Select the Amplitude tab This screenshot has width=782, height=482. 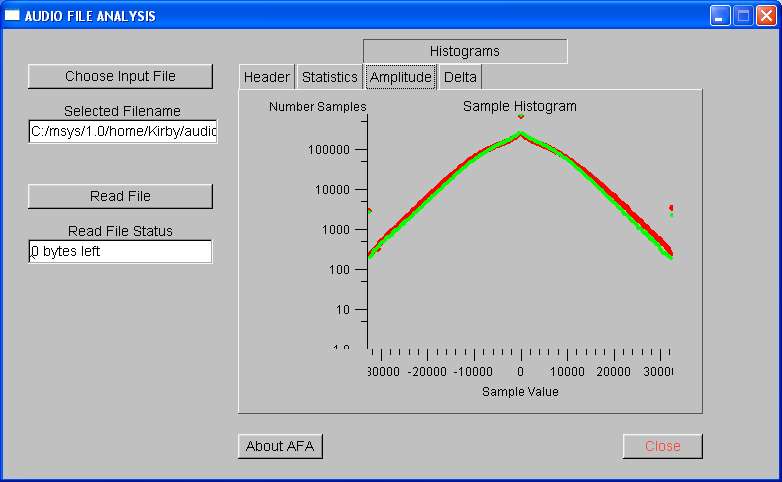400,77
